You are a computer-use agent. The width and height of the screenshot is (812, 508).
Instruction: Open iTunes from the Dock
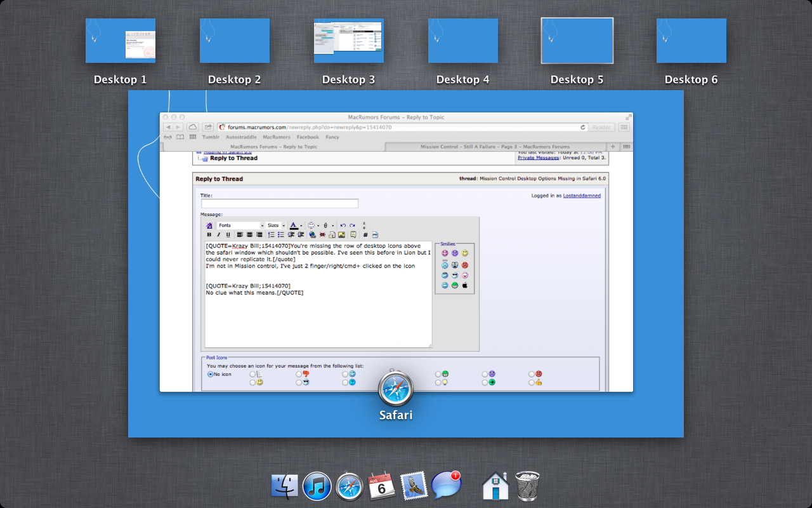coord(317,486)
